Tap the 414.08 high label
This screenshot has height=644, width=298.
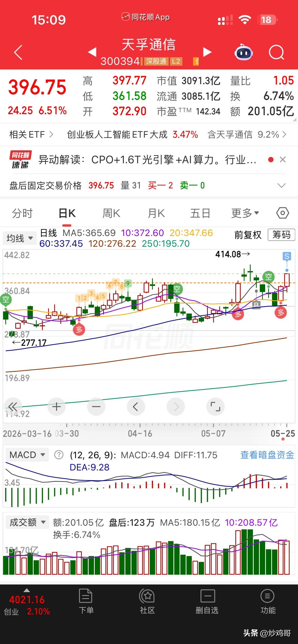click(x=233, y=254)
